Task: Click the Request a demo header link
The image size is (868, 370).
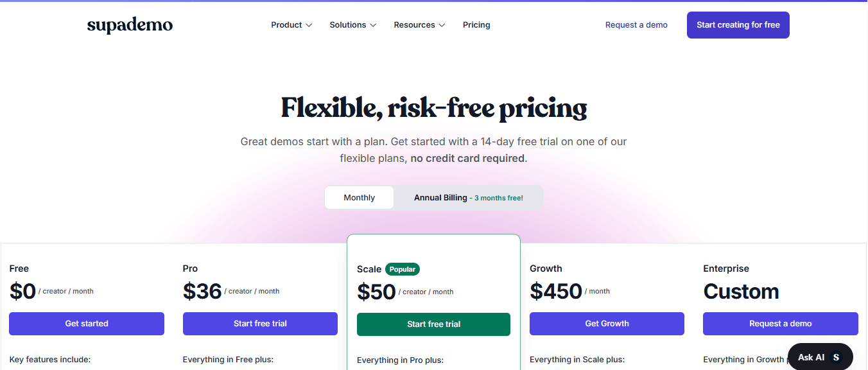Action: tap(636, 25)
